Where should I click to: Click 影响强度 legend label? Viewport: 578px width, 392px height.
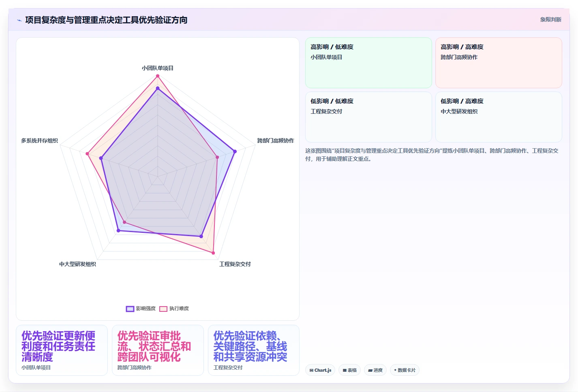(146, 309)
